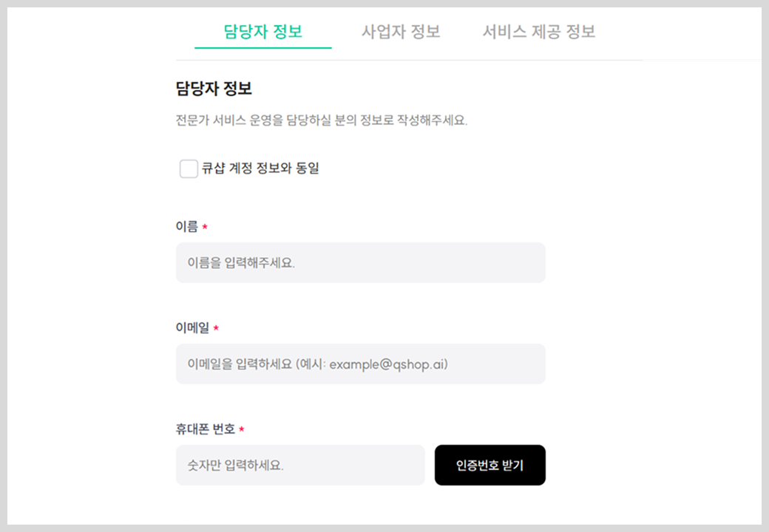Click the 이름 field label

(187, 226)
